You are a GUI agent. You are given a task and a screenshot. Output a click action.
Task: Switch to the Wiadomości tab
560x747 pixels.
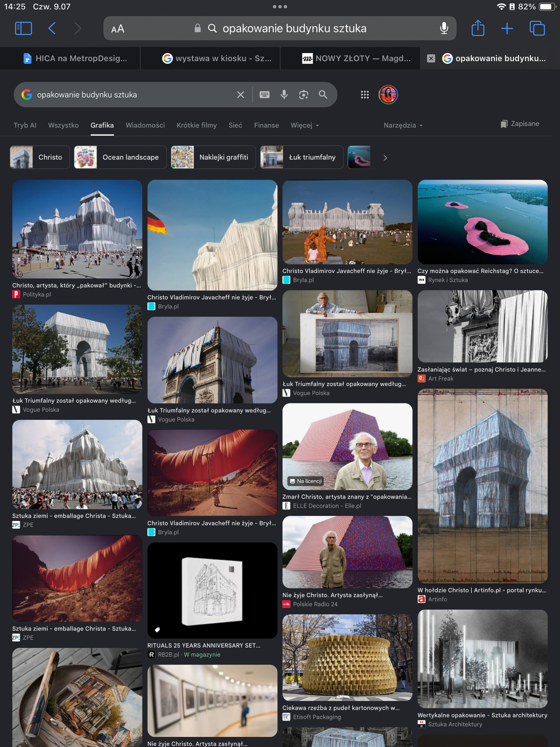pyautogui.click(x=145, y=125)
